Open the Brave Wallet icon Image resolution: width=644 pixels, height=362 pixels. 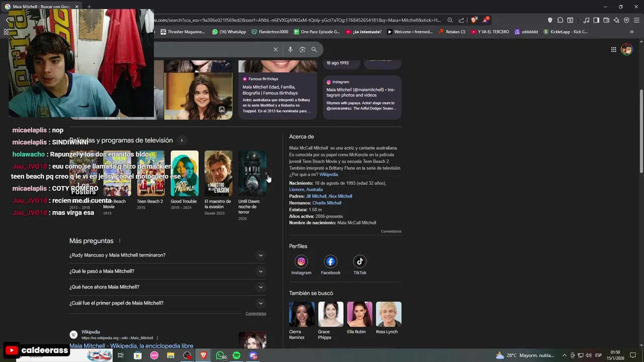[x=606, y=20]
